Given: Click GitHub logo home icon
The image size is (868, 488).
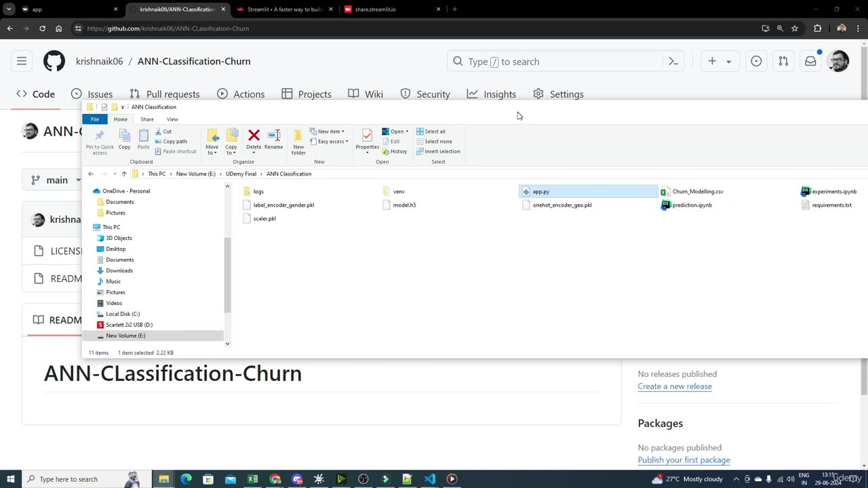Looking at the screenshot, I should [x=54, y=62].
